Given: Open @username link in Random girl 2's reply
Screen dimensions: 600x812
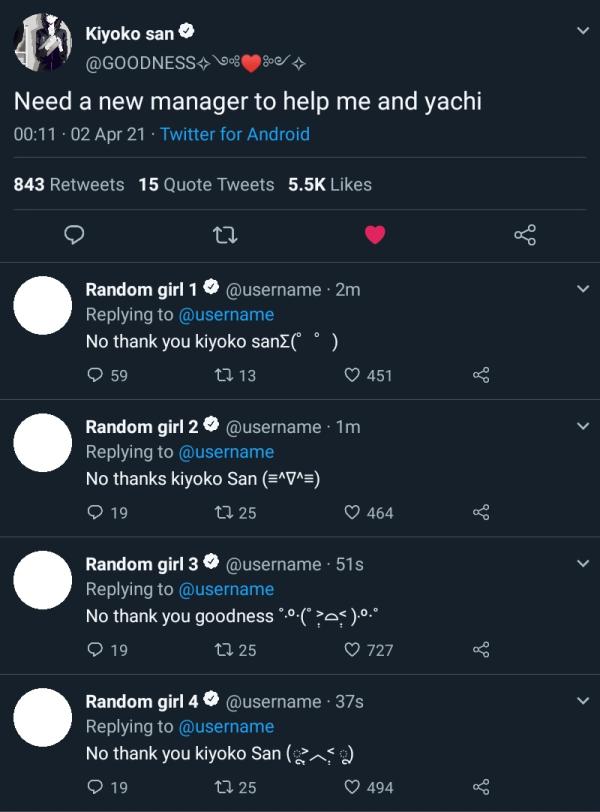Looking at the screenshot, I should [x=226, y=452].
